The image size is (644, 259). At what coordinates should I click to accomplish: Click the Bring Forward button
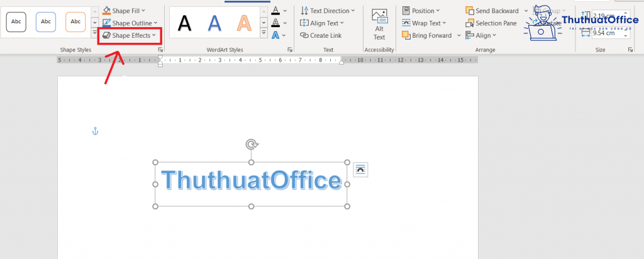tap(427, 35)
